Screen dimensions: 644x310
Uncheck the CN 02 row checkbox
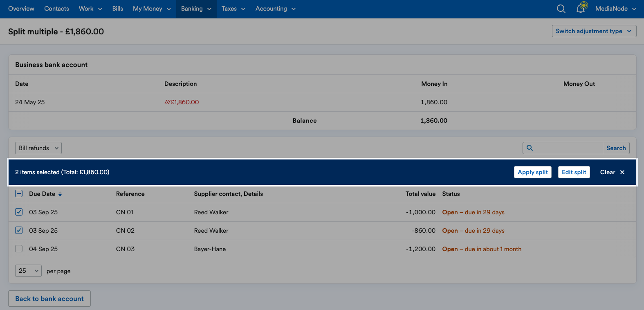pyautogui.click(x=19, y=230)
